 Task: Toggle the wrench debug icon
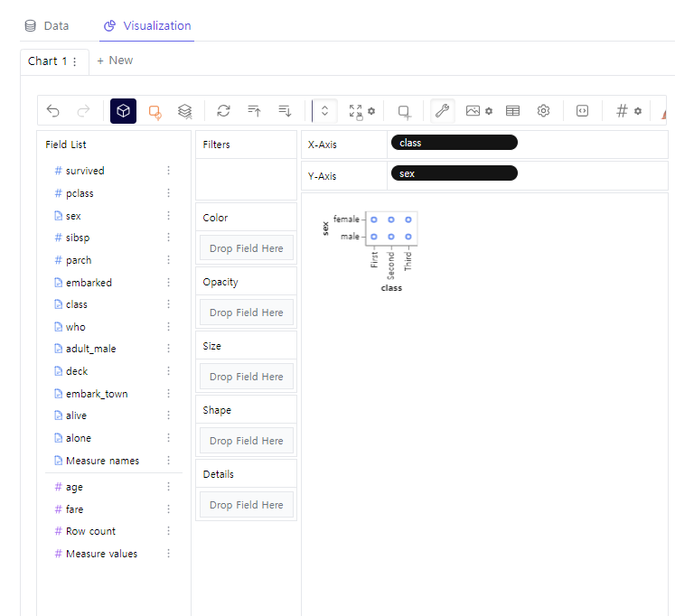click(443, 111)
